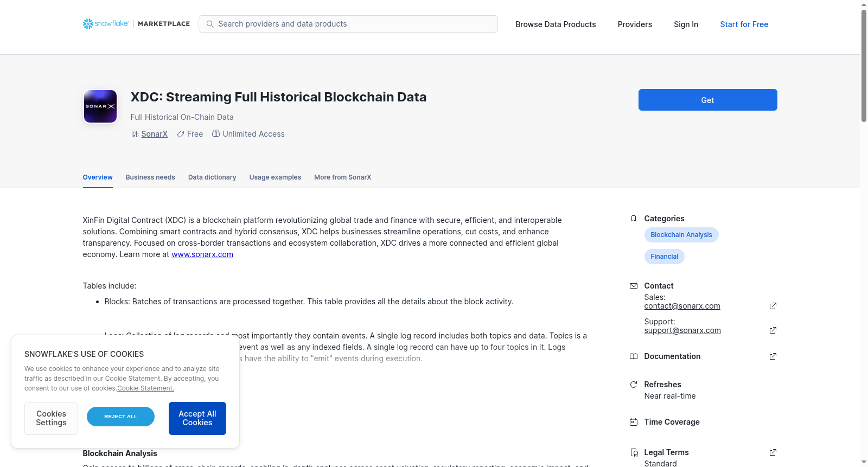Click the "Unlimited Access" text
Screen dimensions: 868x467
point(253,134)
